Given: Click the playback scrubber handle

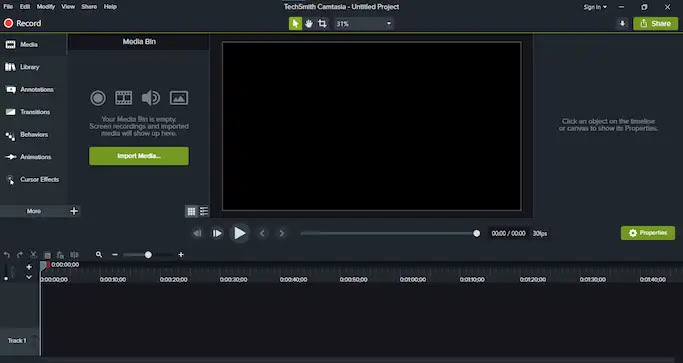Looking at the screenshot, I should pyautogui.click(x=477, y=234).
